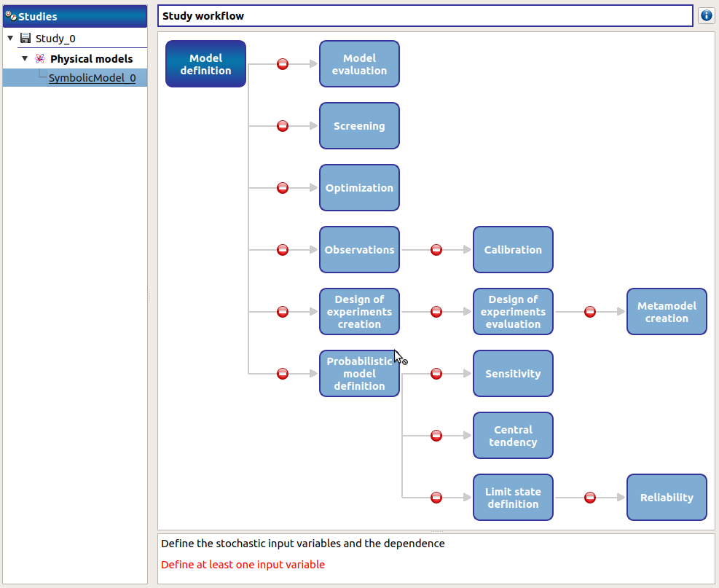
Task: Open the Screening workflow box
Action: point(359,125)
